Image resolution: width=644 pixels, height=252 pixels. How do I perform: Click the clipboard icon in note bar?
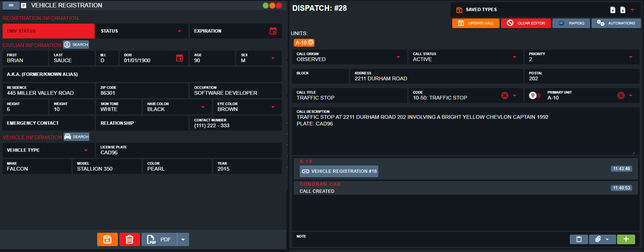579,239
